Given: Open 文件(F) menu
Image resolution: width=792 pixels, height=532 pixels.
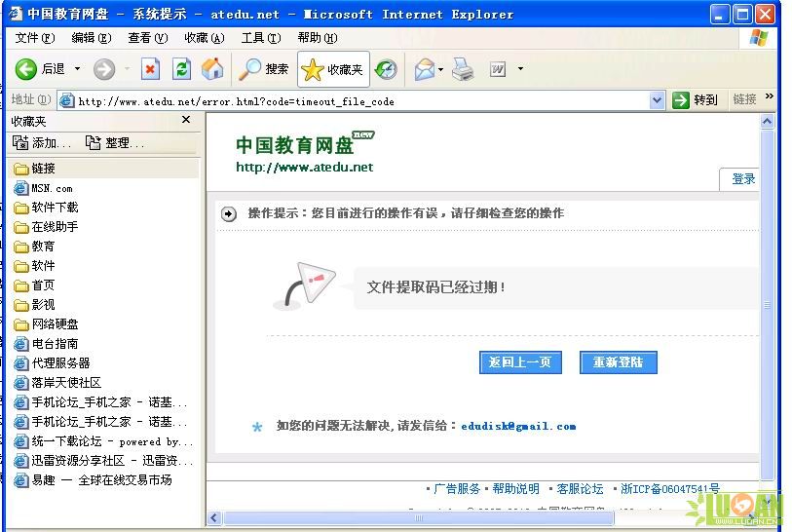Looking at the screenshot, I should point(35,38).
